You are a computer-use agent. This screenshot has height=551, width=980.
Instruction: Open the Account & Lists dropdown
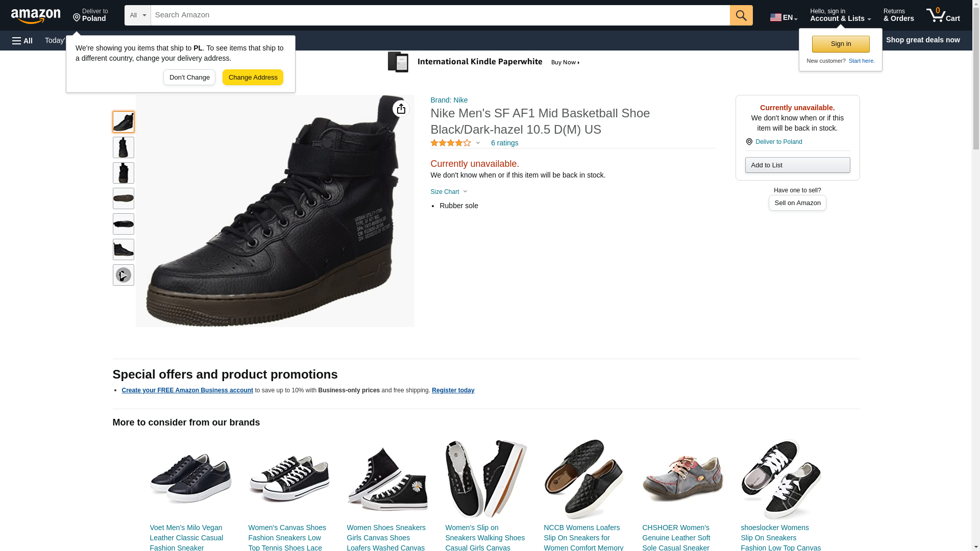(840, 15)
